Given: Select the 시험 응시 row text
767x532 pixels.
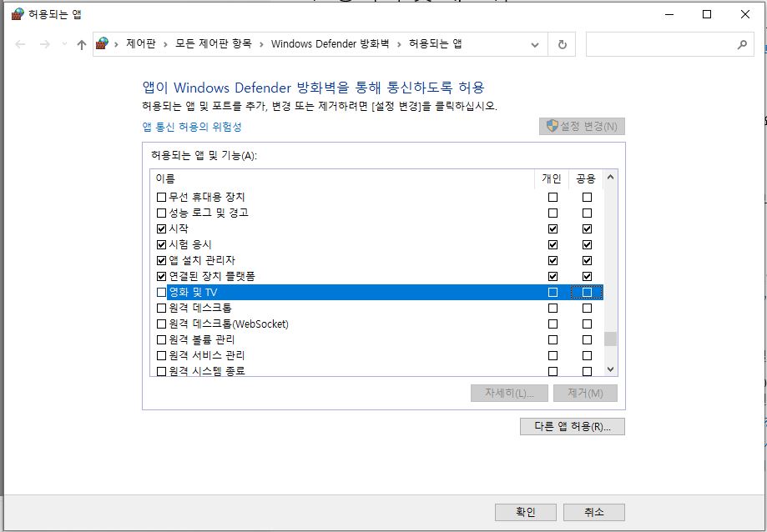Looking at the screenshot, I should point(190,245).
